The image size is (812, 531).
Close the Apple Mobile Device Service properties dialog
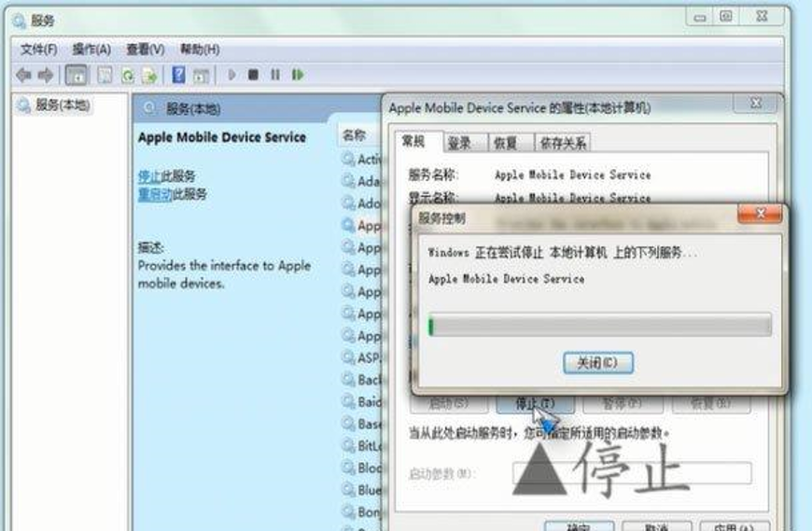756,103
